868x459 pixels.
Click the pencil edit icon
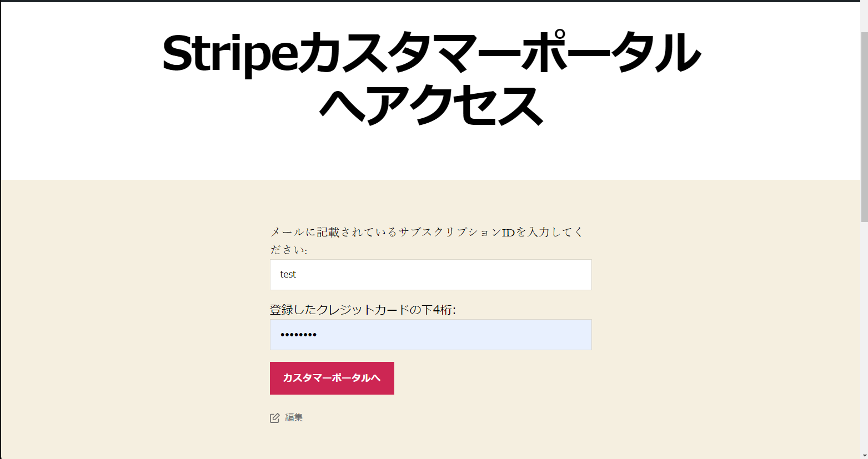[274, 418]
